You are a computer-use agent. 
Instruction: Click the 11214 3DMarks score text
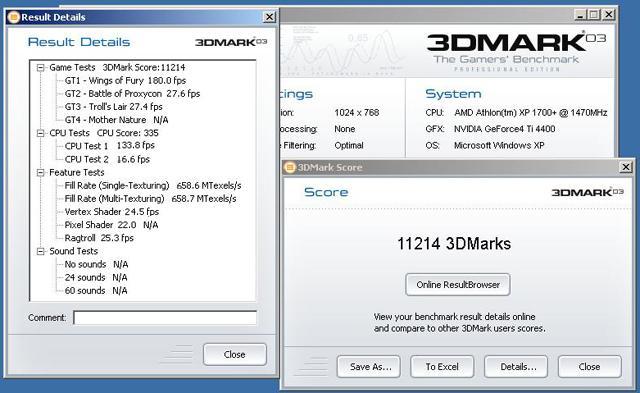pyautogui.click(x=454, y=244)
